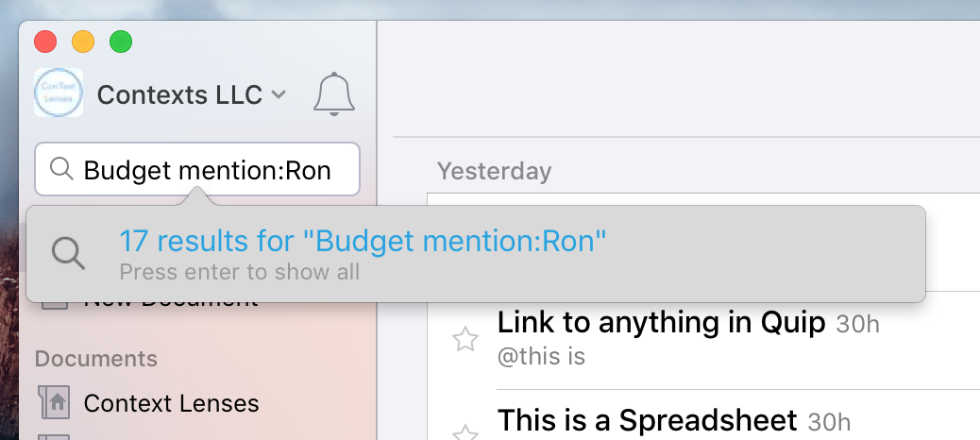Click the Press enter to show all hint

click(x=240, y=272)
